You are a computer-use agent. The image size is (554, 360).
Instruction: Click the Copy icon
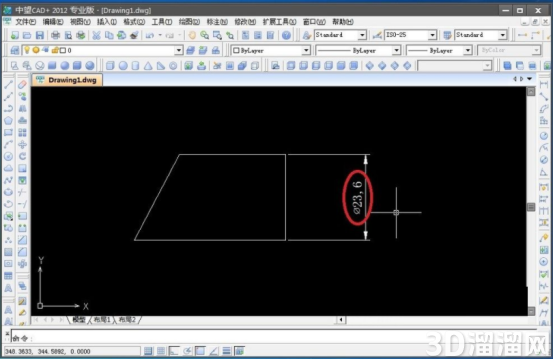coord(109,35)
